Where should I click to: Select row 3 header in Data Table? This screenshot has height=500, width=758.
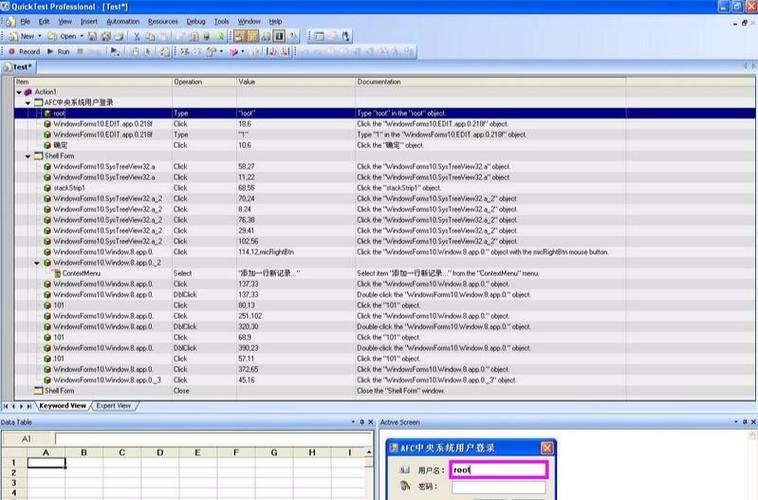tap(14, 483)
